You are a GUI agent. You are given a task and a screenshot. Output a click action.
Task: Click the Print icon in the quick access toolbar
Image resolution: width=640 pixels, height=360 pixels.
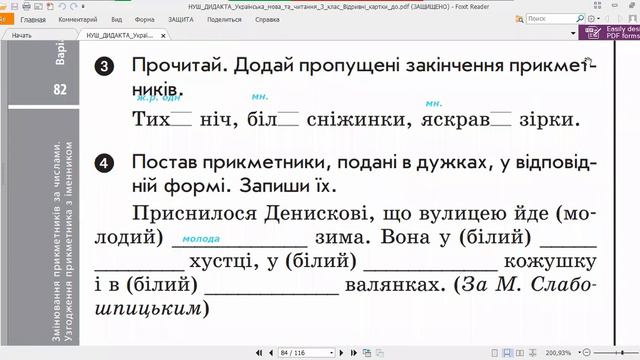pyautogui.click(x=27, y=7)
